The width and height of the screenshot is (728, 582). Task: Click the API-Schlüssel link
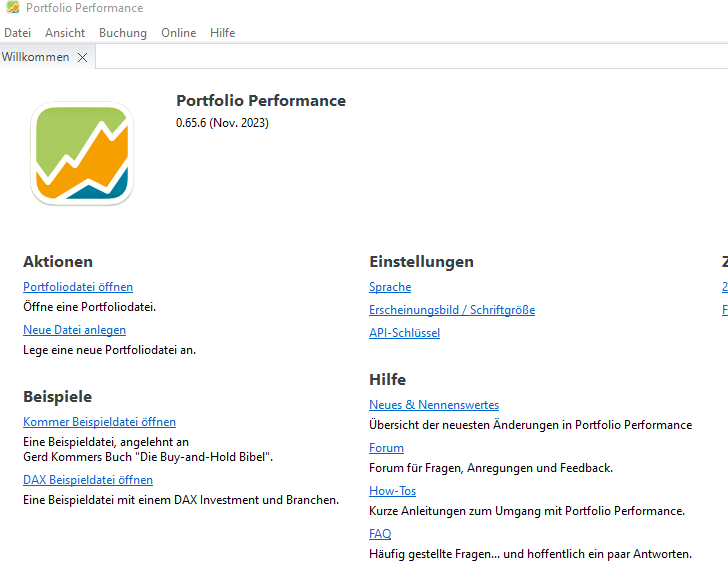tap(404, 333)
